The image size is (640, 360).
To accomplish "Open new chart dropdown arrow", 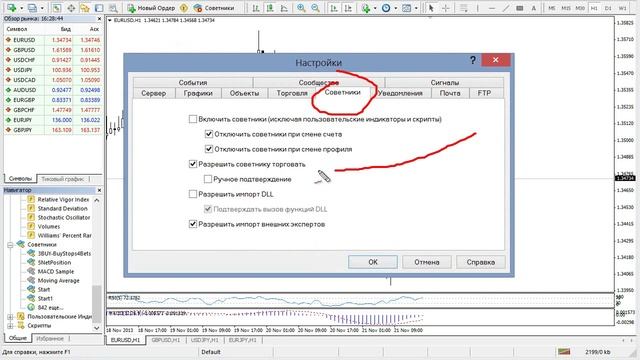I will pos(22,8).
